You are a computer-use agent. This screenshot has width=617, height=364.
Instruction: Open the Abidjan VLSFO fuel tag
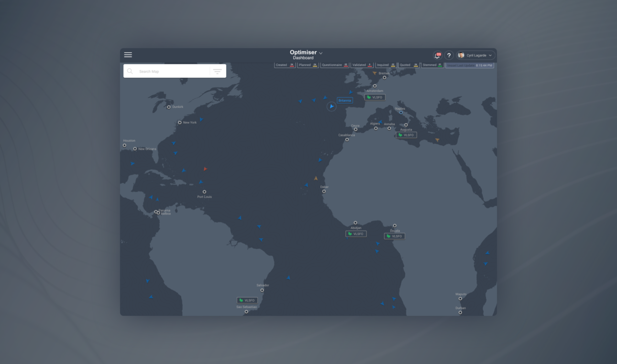356,234
